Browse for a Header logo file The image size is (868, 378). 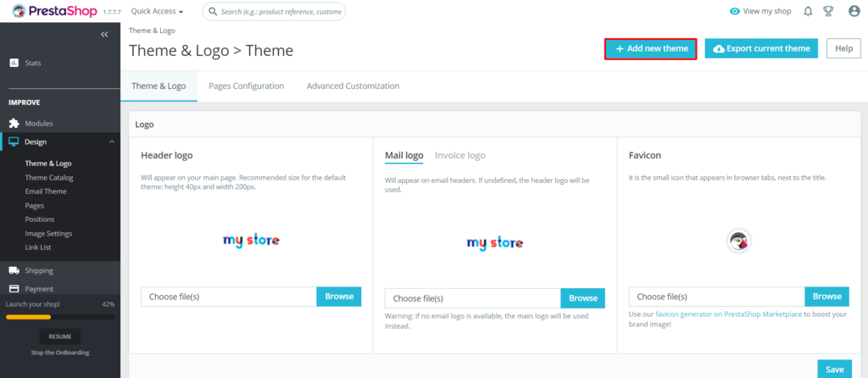(x=339, y=297)
